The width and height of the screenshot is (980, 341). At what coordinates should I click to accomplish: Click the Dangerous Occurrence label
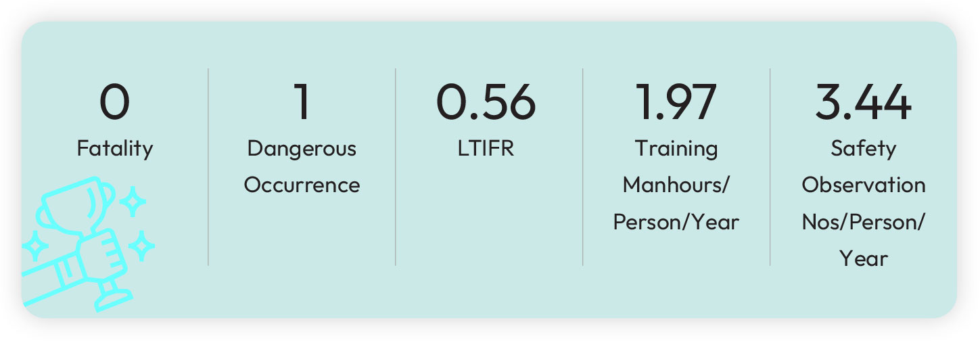coord(302,166)
